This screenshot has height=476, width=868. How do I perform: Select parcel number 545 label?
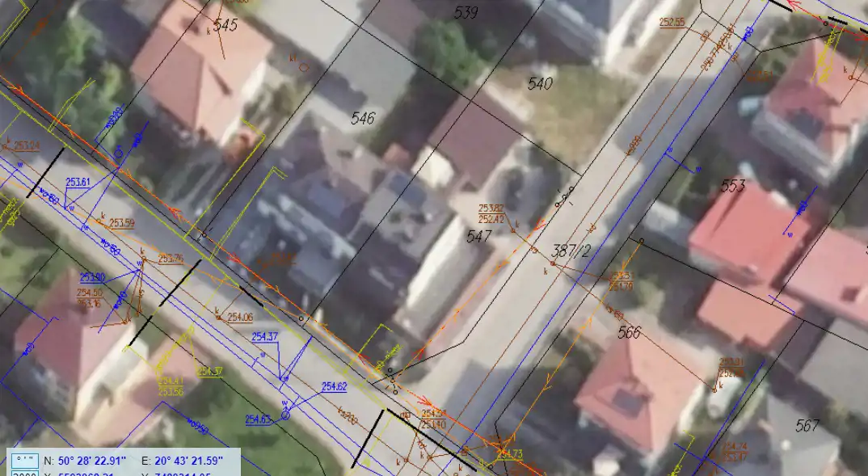pyautogui.click(x=225, y=26)
